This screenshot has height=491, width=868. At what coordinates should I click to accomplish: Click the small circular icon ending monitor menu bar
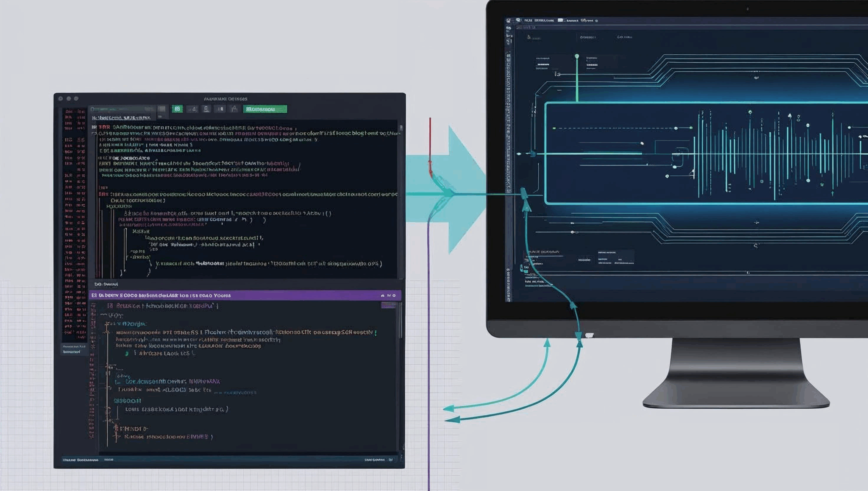coord(597,20)
